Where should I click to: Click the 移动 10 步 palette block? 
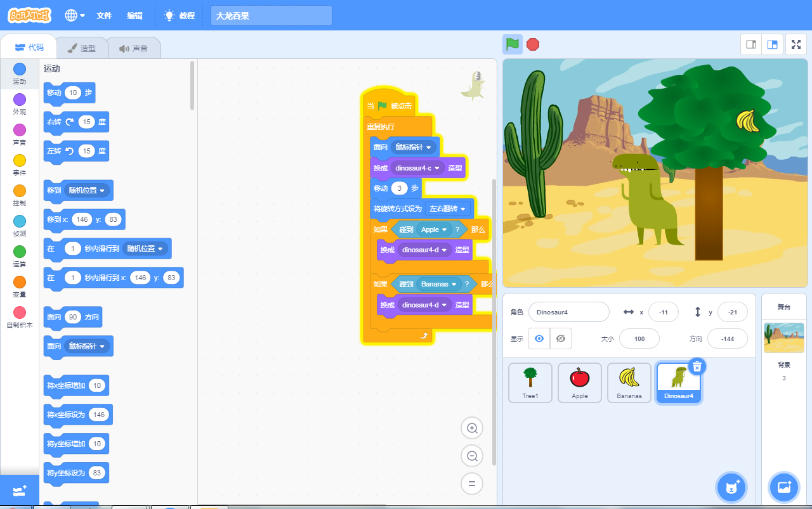coord(69,93)
